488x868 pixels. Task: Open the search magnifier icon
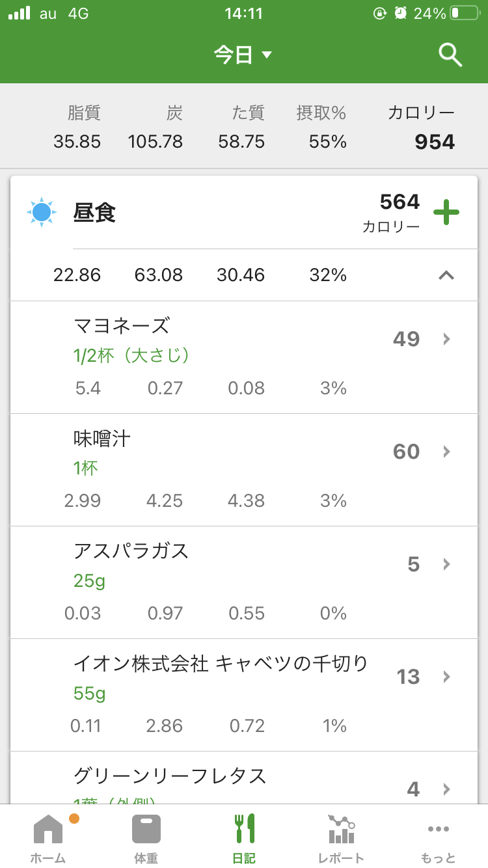point(450,55)
